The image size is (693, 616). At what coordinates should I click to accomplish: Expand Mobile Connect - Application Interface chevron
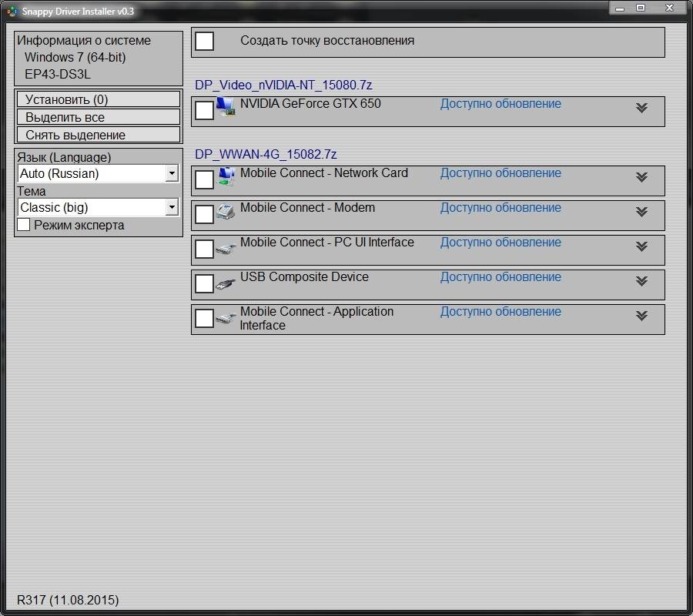[641, 315]
